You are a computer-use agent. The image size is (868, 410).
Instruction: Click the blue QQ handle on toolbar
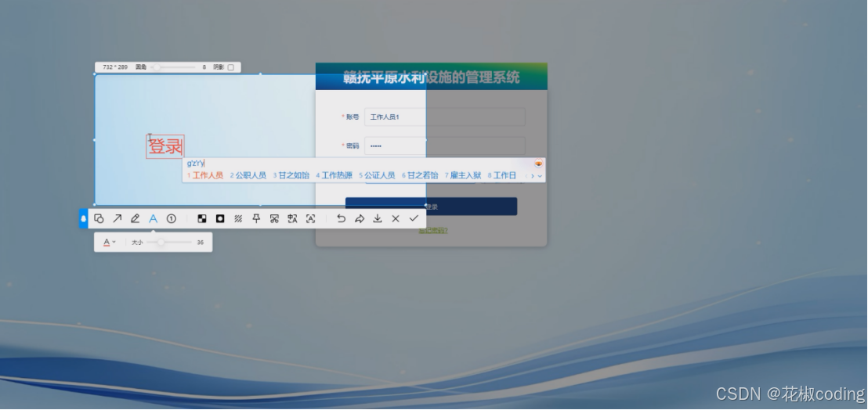click(x=84, y=219)
